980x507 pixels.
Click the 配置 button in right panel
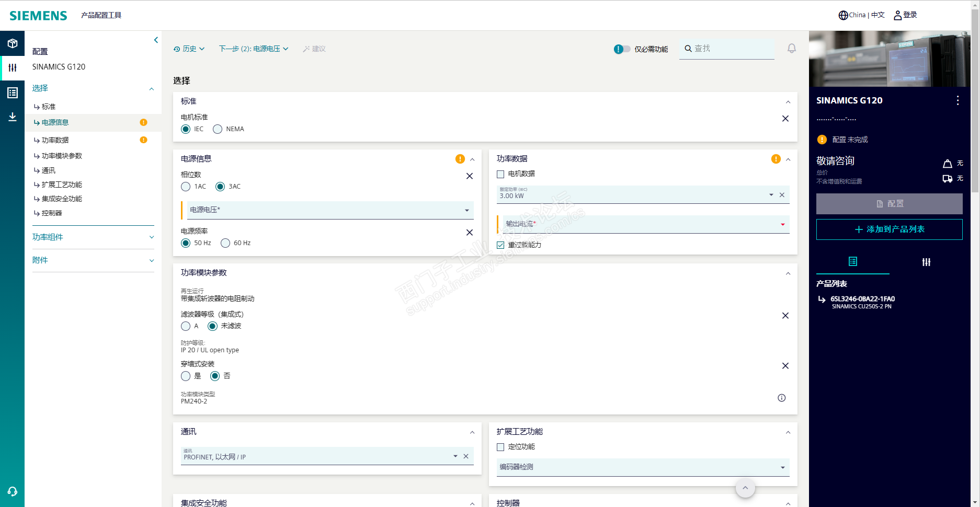point(890,204)
